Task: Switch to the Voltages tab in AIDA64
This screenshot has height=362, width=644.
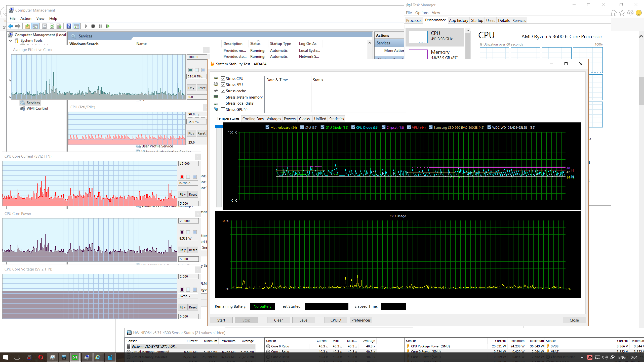Action: (273, 119)
